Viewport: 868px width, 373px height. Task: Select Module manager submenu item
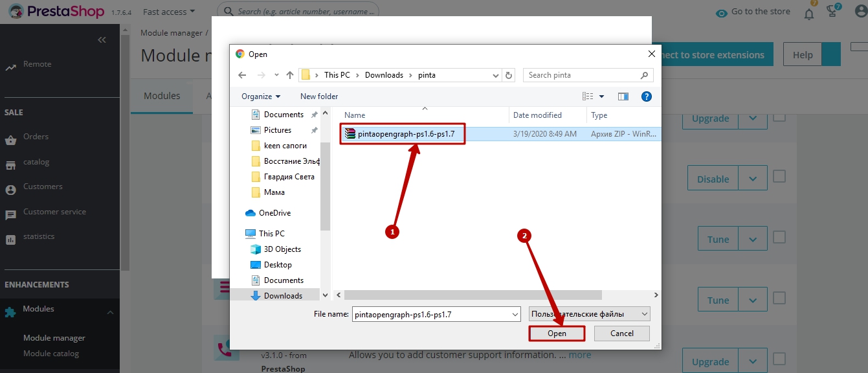[54, 338]
